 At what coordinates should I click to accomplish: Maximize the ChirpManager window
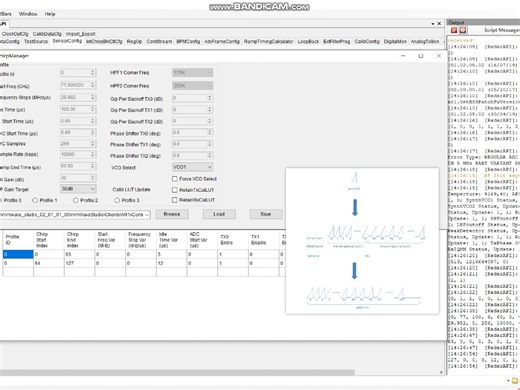click(421, 56)
